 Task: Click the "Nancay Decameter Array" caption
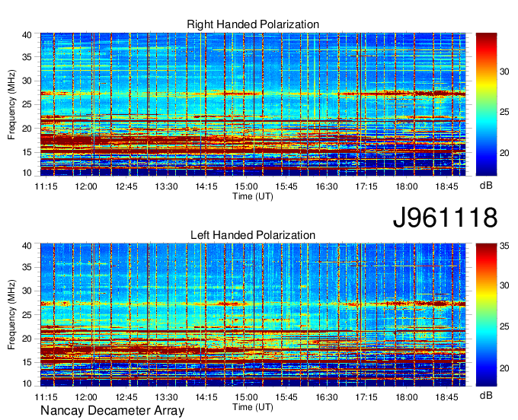[x=112, y=411]
